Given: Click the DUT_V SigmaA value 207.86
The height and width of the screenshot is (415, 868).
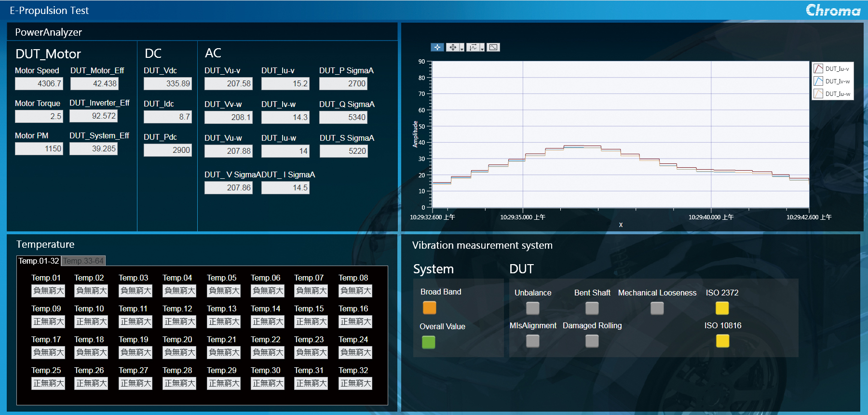Looking at the screenshot, I should 229,187.
